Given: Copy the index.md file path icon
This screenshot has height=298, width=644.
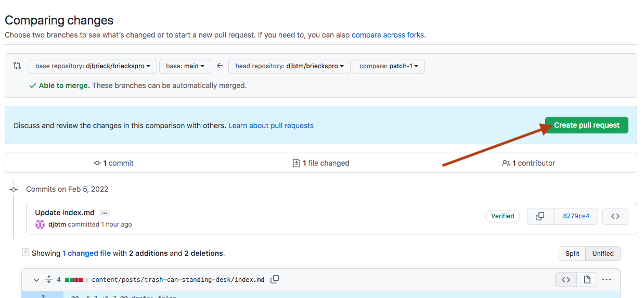Looking at the screenshot, I should [275, 280].
